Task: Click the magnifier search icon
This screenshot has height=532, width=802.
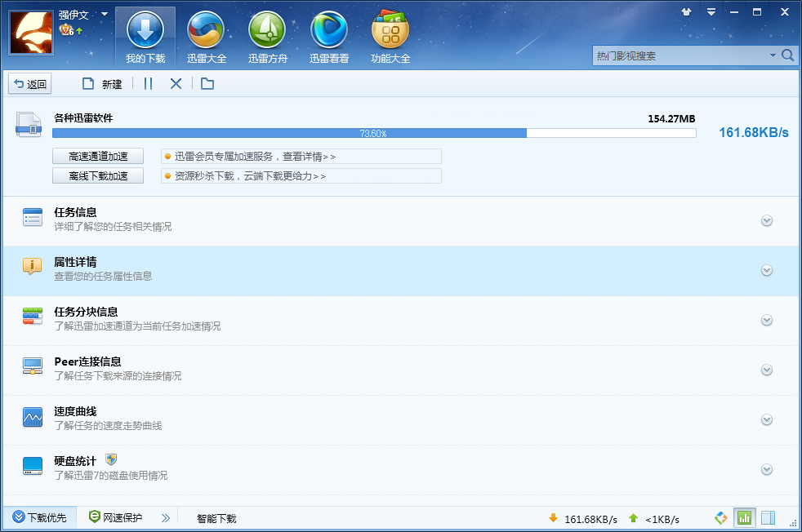Action: pos(787,55)
